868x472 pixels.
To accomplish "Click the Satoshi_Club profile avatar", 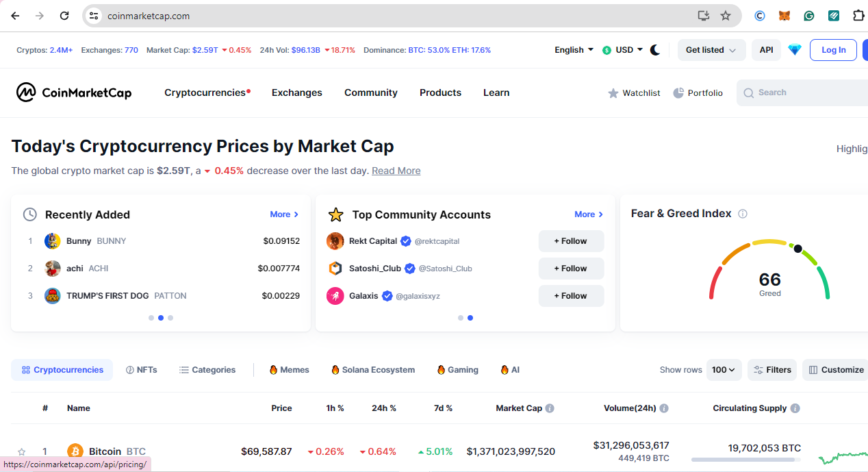I will click(335, 269).
